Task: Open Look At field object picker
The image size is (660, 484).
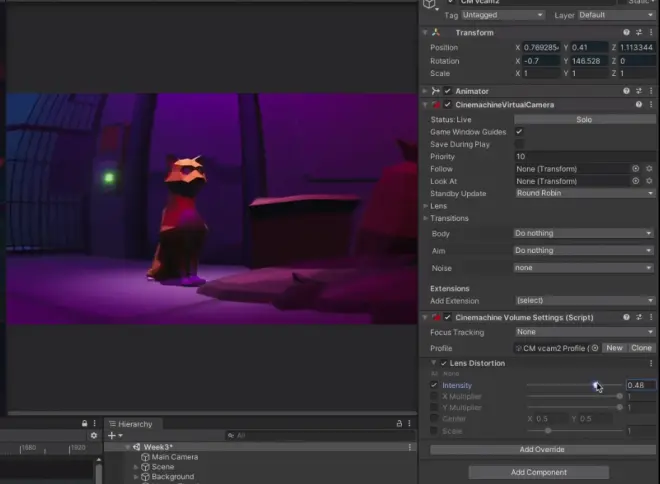Action: (636, 181)
